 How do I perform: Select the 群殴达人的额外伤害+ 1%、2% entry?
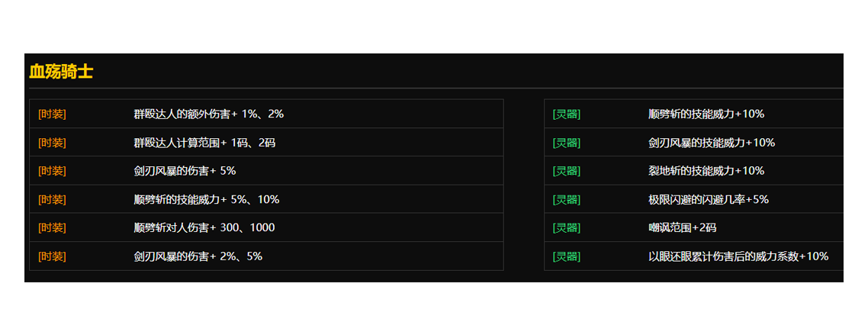(x=208, y=114)
